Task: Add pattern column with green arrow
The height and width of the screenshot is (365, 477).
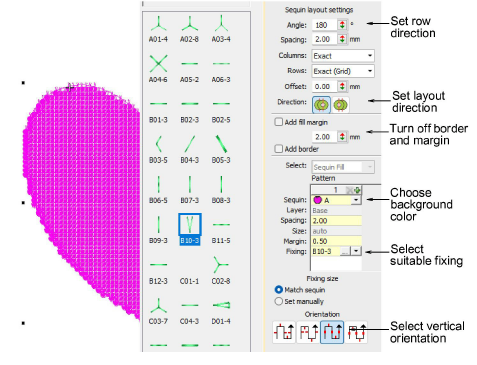Action: pyautogui.click(x=357, y=190)
